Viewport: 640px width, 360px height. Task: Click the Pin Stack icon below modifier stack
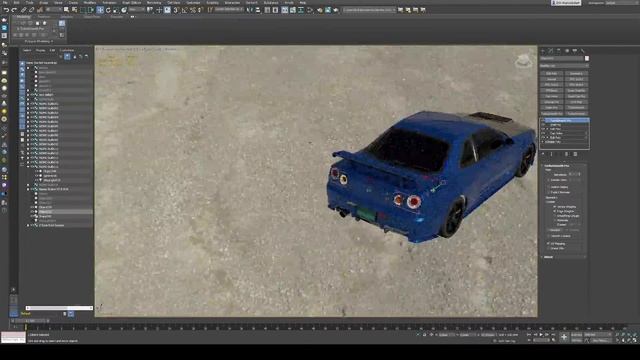click(x=543, y=154)
